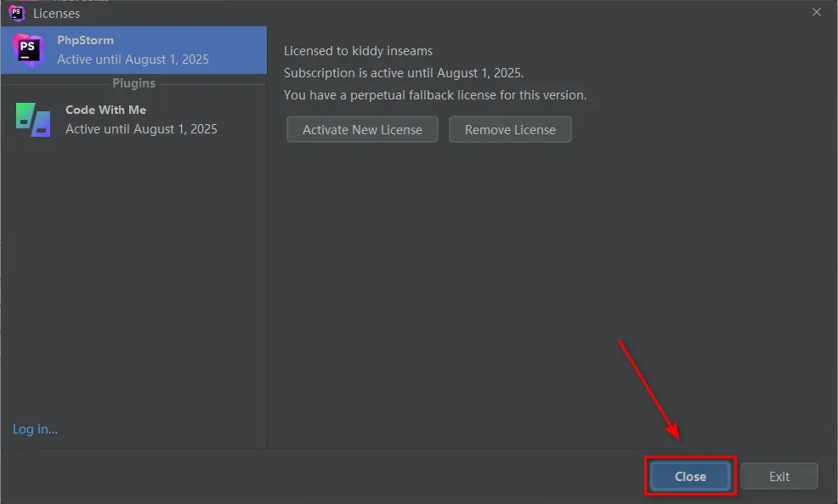Viewport: 838px width, 504px height.
Task: Open the Log in... link
Action: click(x=36, y=429)
